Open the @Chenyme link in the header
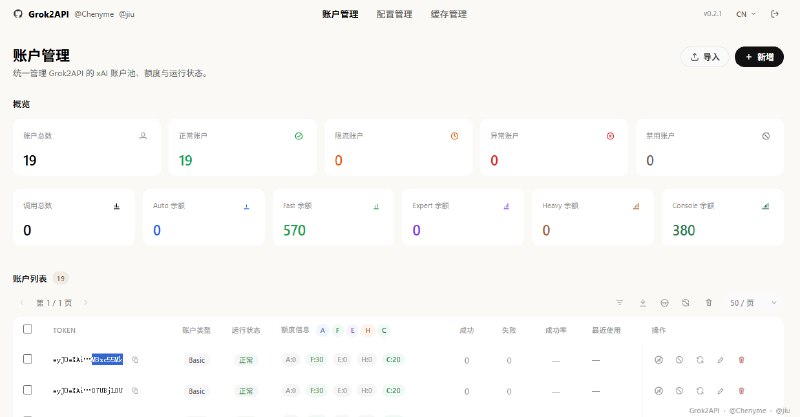The width and height of the screenshot is (800, 417). (94, 14)
